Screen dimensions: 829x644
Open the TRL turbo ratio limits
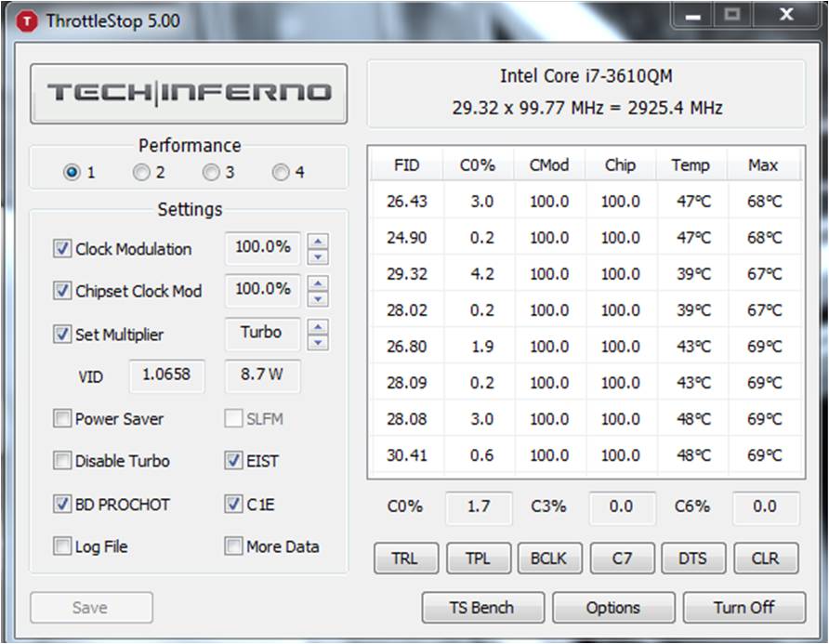pos(405,559)
